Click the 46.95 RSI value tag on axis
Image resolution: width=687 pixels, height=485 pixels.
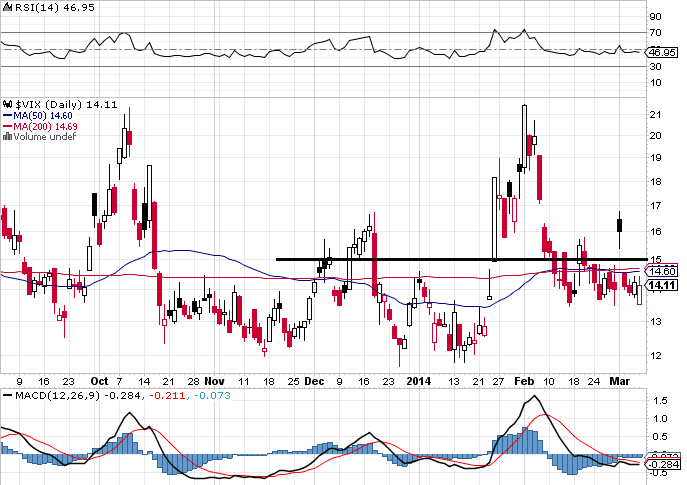[x=662, y=52]
